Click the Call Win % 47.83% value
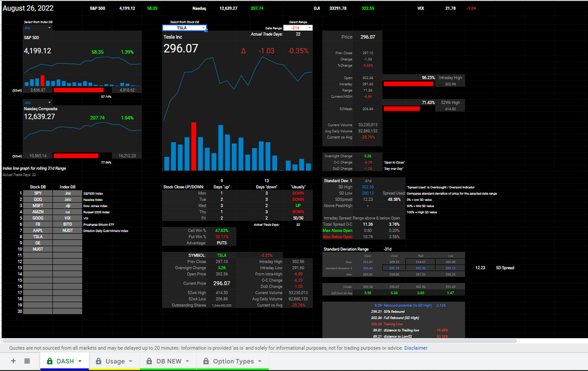This screenshot has height=371, width=588. 222,231
